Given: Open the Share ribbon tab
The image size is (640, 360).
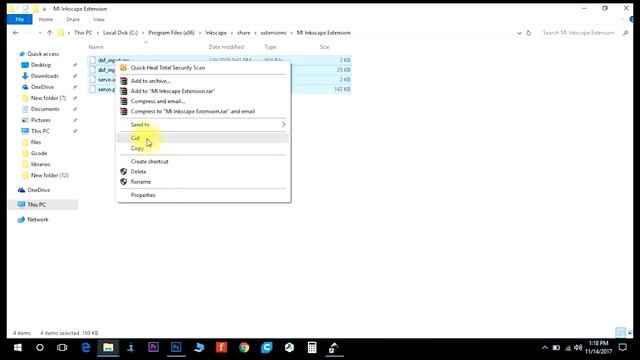Looking at the screenshot, I should point(73,19).
